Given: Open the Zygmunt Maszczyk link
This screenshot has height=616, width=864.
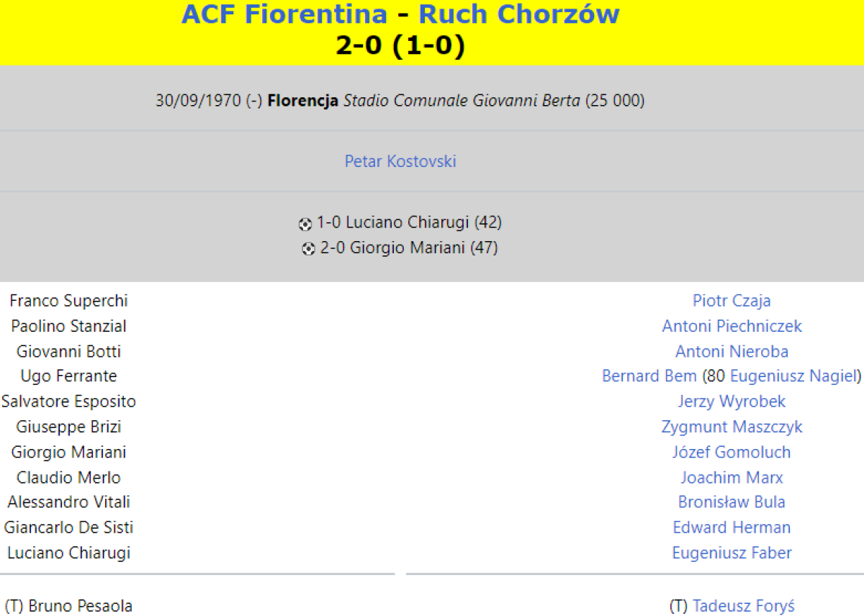Looking at the screenshot, I should [x=732, y=427].
